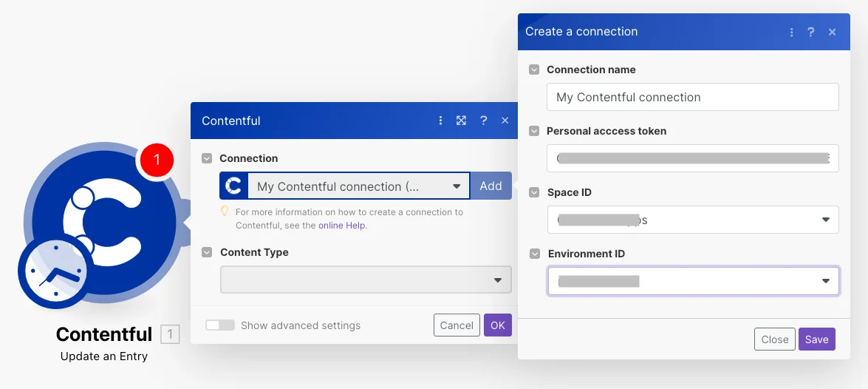This screenshot has width=868, height=389.
Task: Open help in Create a connection header
Action: coord(810,32)
